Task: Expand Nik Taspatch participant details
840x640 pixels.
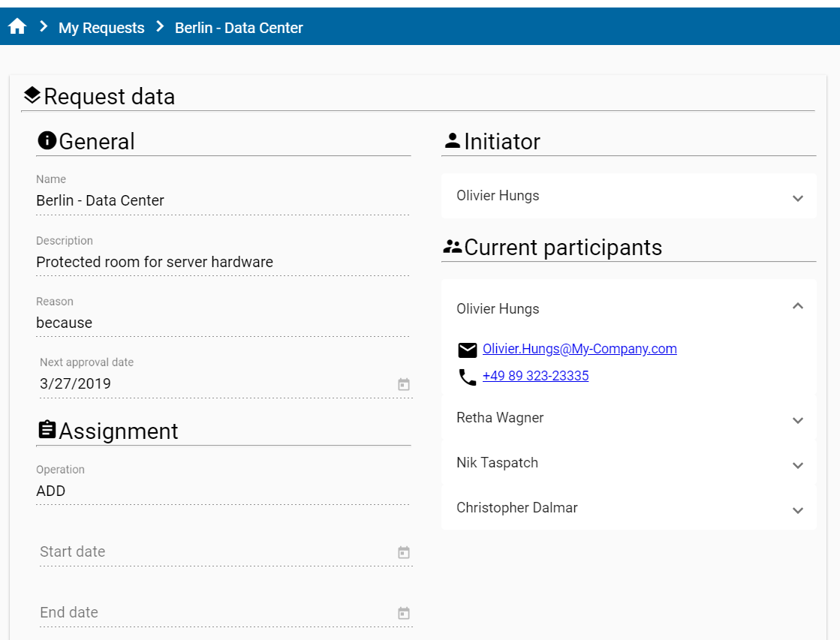Action: 797,465
